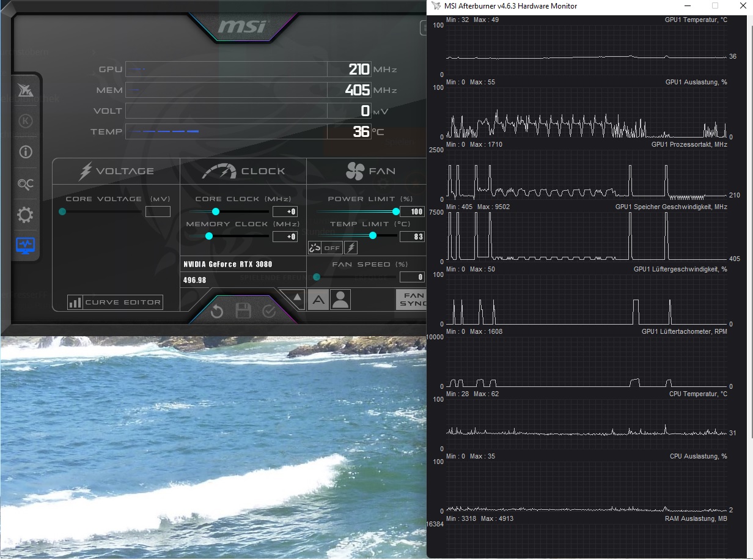Toggle the hardware monitor sidebar icon
This screenshot has width=753, height=560.
tap(26, 246)
